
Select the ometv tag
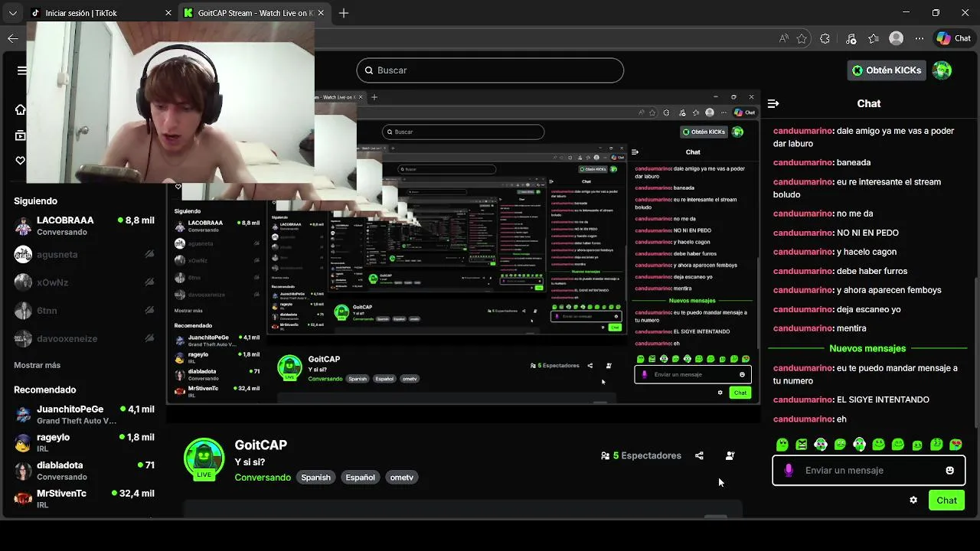401,478
